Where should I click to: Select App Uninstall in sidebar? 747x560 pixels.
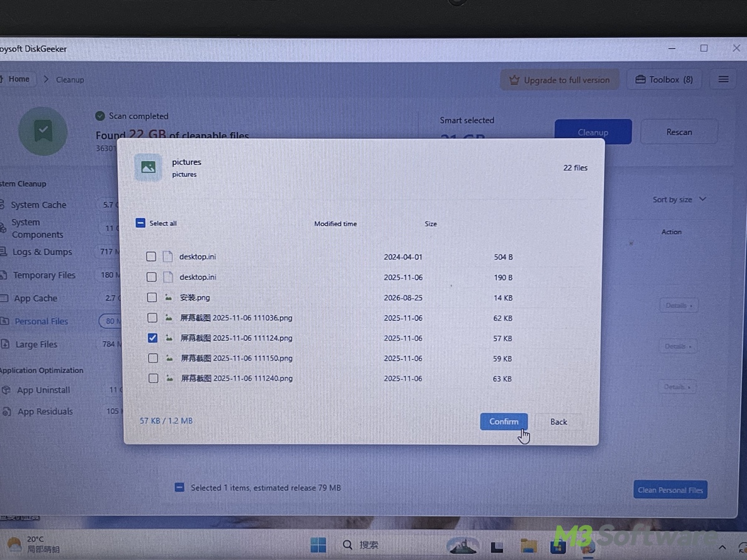point(43,390)
